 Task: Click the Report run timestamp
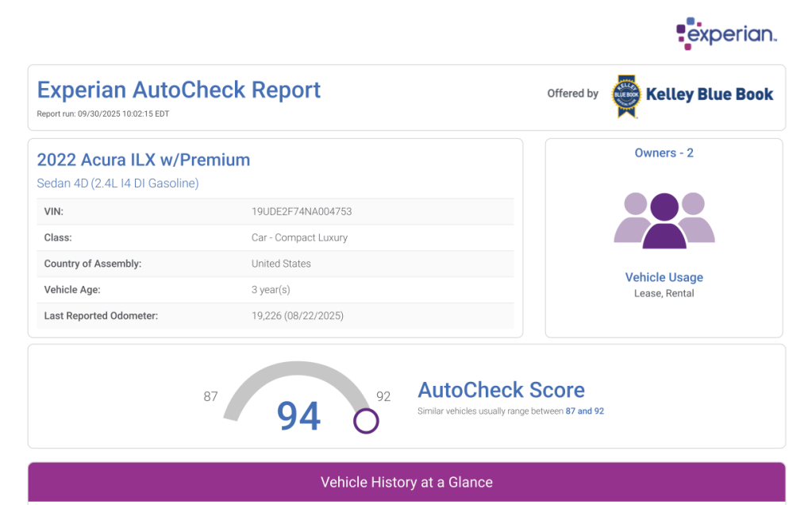(x=103, y=114)
